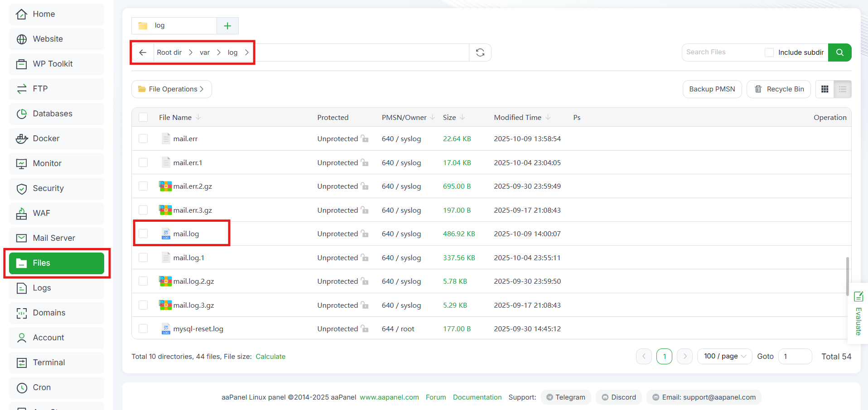Click the Goto page number field
This screenshot has height=410, width=868.
click(x=795, y=356)
